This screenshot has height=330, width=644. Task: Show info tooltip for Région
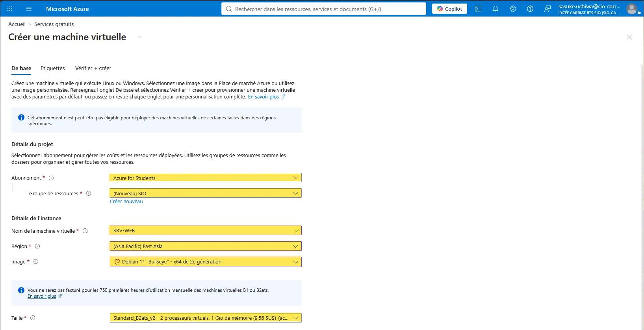[x=37, y=246]
